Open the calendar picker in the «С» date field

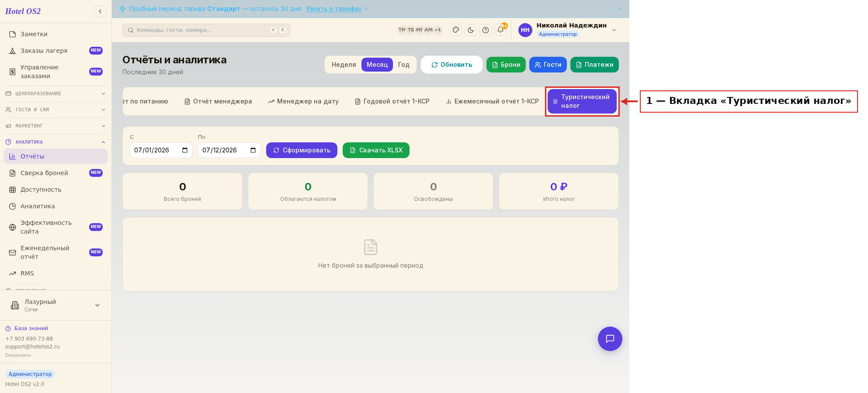pyautogui.click(x=185, y=150)
